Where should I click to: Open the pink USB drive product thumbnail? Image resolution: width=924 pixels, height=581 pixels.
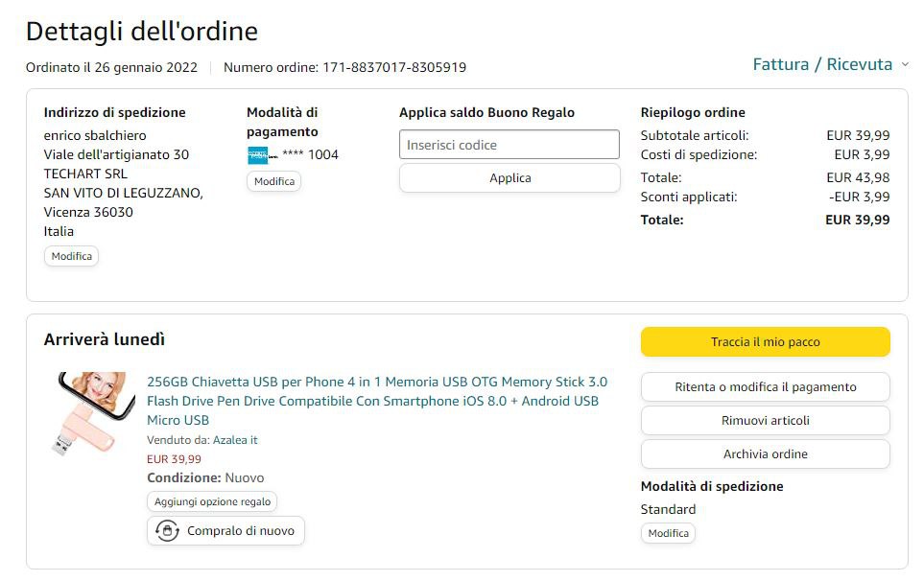pyautogui.click(x=91, y=413)
